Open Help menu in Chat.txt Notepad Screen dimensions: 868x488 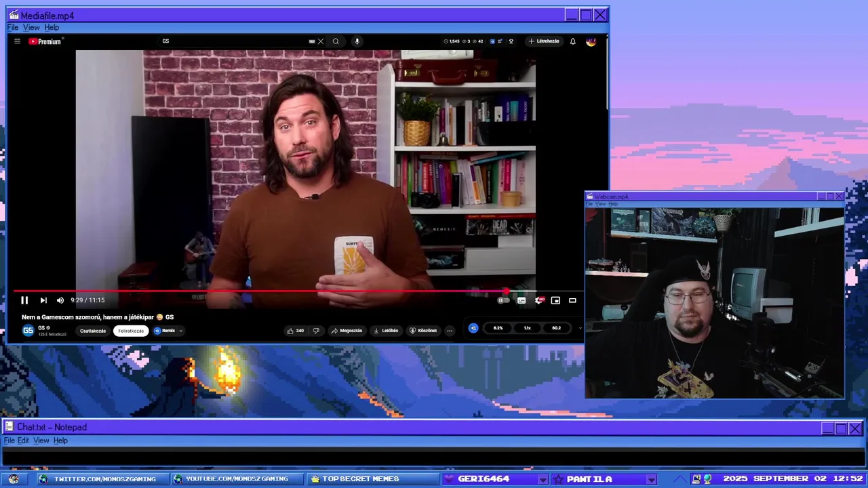coord(61,441)
